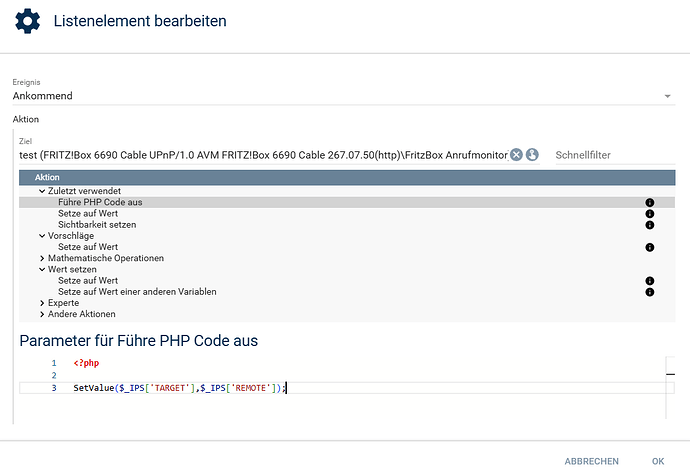
Task: Show info for Setze auf Wert under Wert setzen
Action: click(649, 281)
